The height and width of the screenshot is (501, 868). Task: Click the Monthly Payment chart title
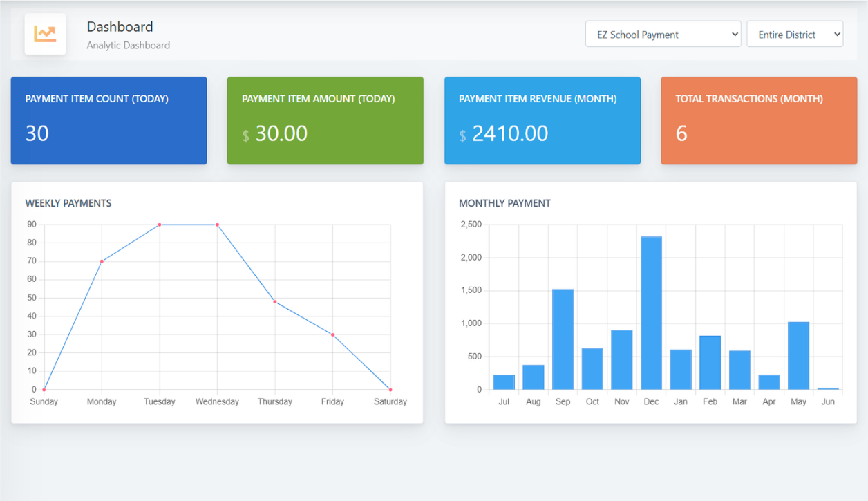pos(505,203)
